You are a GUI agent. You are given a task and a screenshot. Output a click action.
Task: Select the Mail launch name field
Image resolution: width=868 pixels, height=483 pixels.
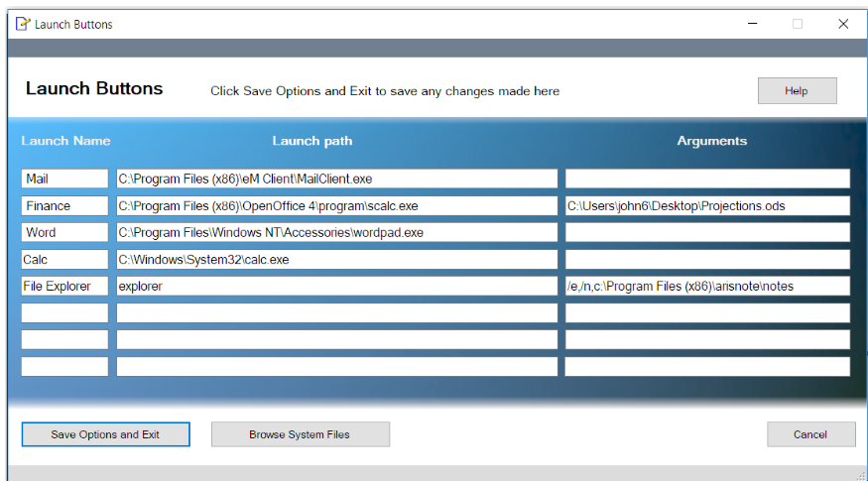point(64,179)
